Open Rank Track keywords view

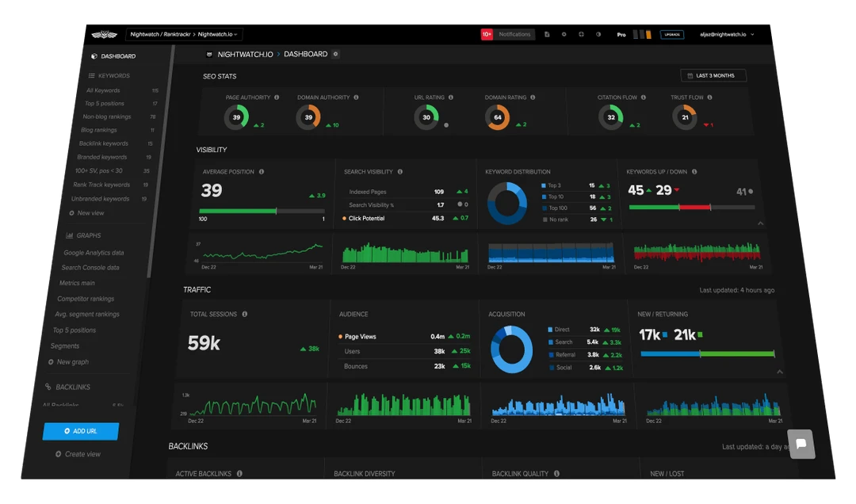tap(101, 185)
